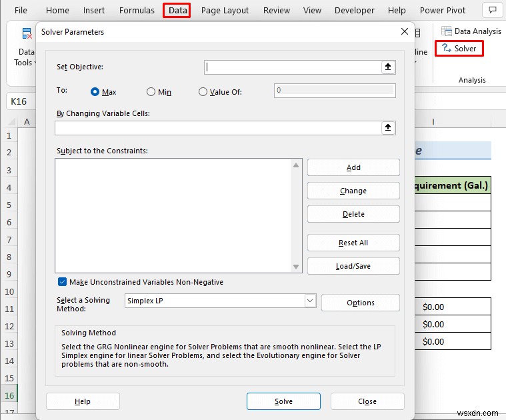This screenshot has width=506, height=420.
Task: Click the Change constraint button
Action: [x=353, y=191]
